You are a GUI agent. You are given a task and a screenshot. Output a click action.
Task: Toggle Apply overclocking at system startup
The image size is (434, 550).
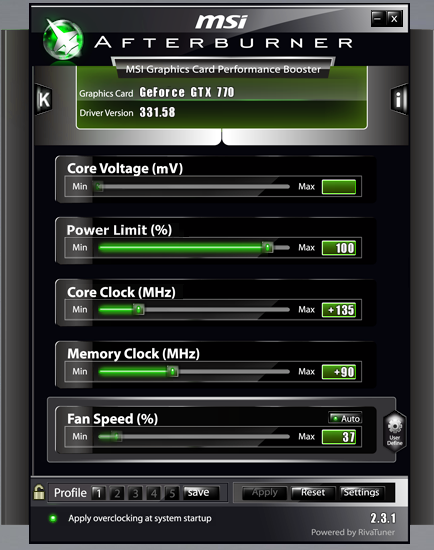coord(53,518)
